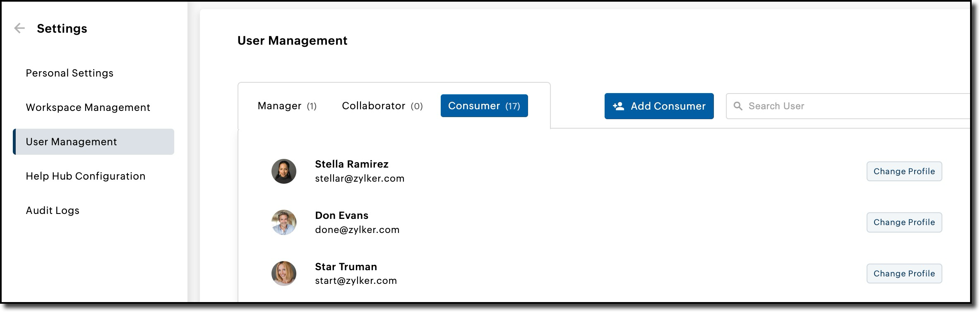Change Profile for Star Truman
The width and height of the screenshot is (980, 312).
904,274
